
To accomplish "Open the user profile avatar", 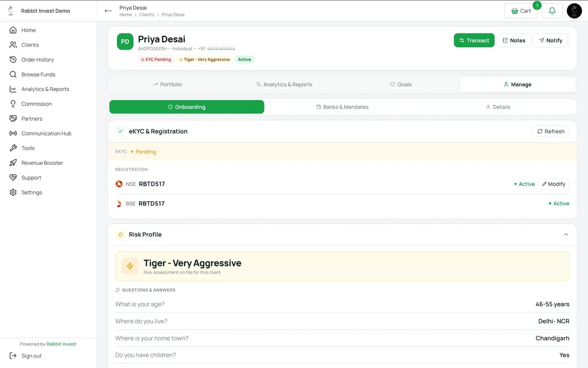I will coord(574,11).
